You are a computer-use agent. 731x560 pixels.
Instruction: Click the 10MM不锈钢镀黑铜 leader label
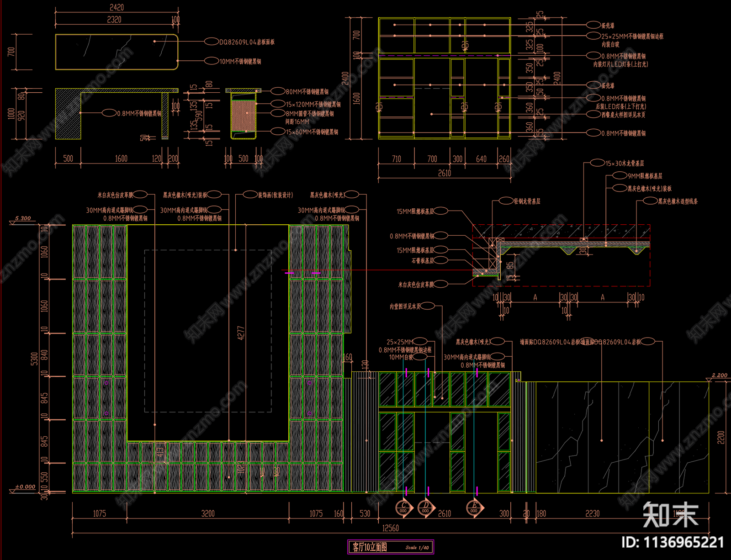point(240,61)
